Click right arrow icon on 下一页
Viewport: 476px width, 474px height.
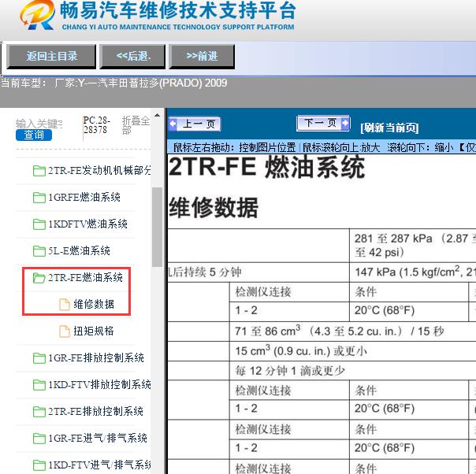(345, 123)
